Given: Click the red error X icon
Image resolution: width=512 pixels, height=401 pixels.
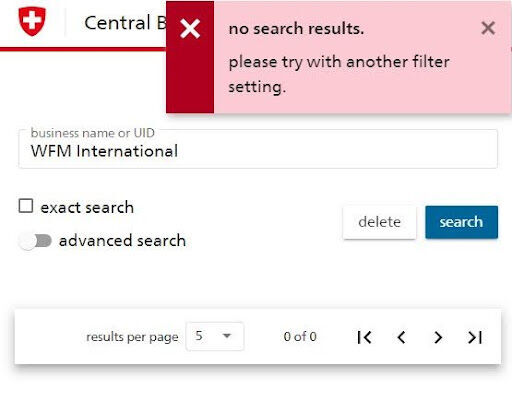Looking at the screenshot, I should (190, 28).
